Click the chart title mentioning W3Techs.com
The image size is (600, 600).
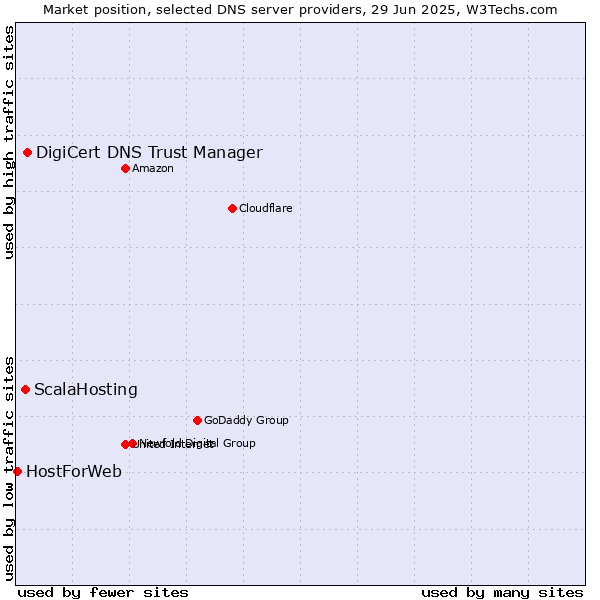(x=300, y=10)
